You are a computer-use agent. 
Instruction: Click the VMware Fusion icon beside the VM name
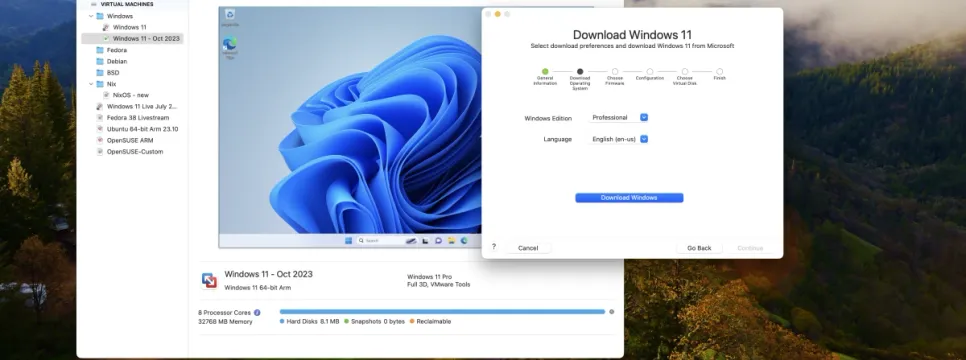tap(209, 280)
